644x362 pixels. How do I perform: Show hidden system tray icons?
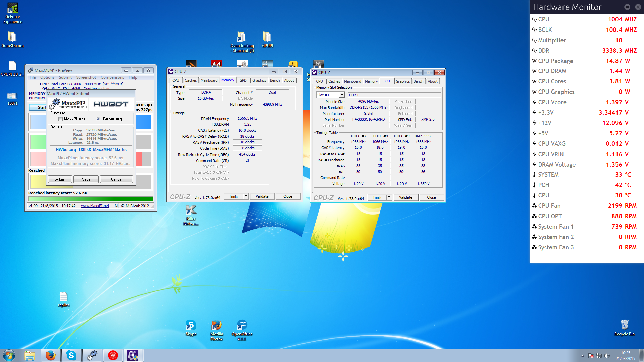point(583,356)
